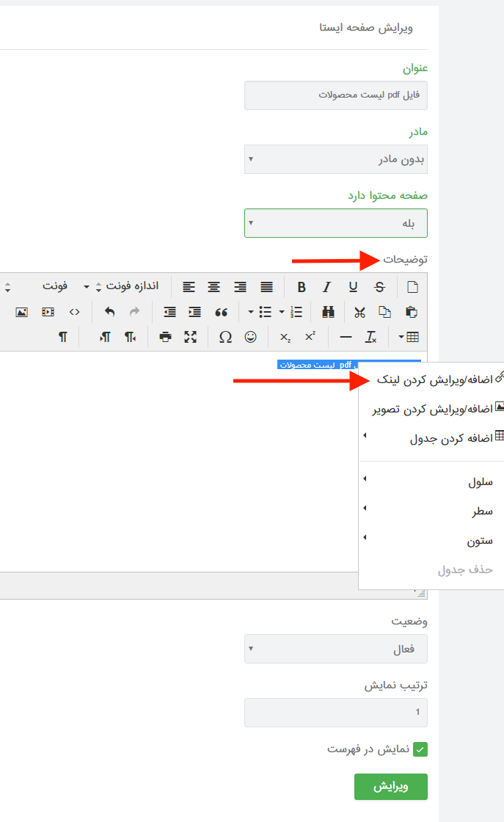
Task: Center align text in the editor toolbar
Action: pos(213,287)
